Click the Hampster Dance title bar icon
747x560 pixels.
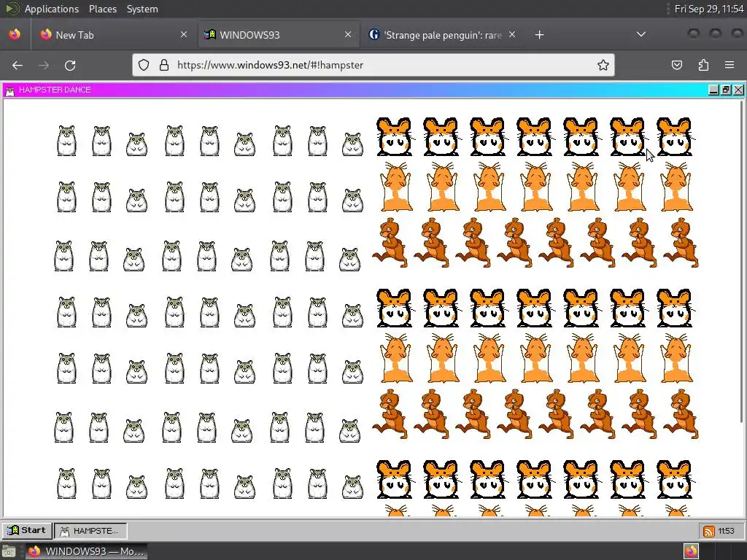[10, 90]
